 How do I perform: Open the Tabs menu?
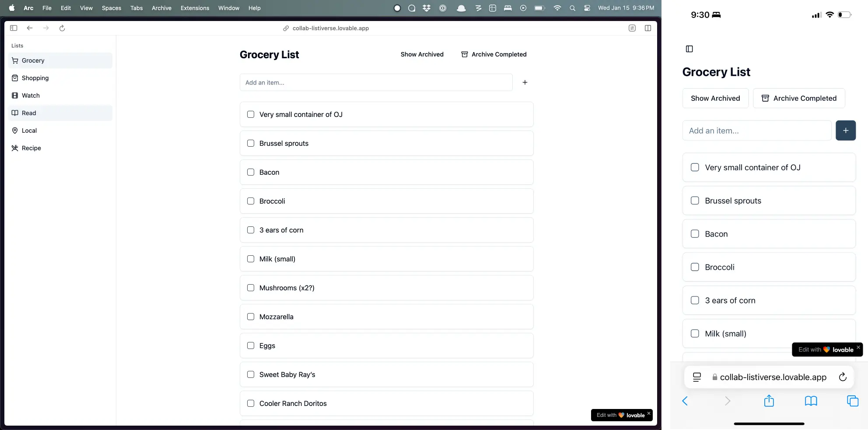pyautogui.click(x=136, y=8)
